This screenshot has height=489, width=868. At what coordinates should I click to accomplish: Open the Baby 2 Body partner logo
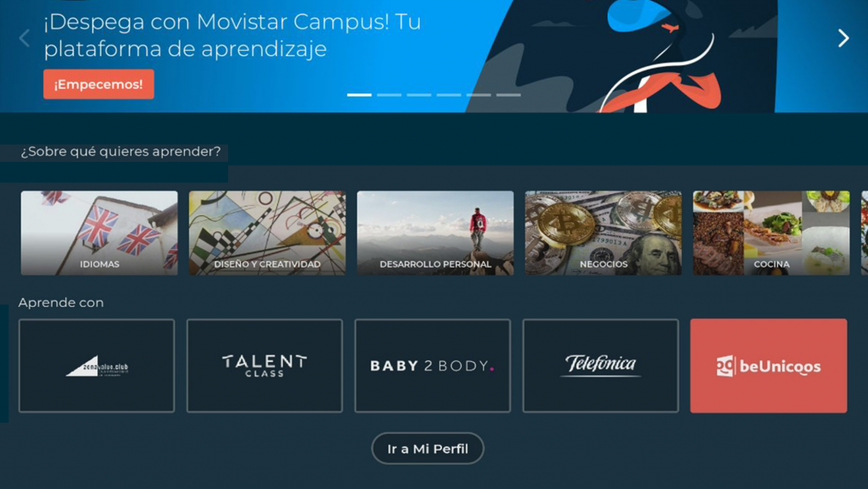tap(432, 365)
